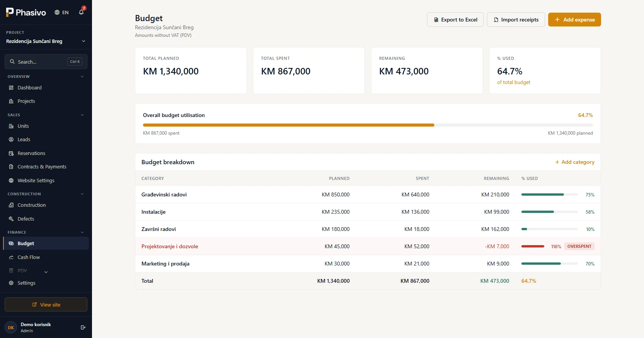Click the OVERSPENT badge
This screenshot has height=338, width=644.
(x=579, y=246)
